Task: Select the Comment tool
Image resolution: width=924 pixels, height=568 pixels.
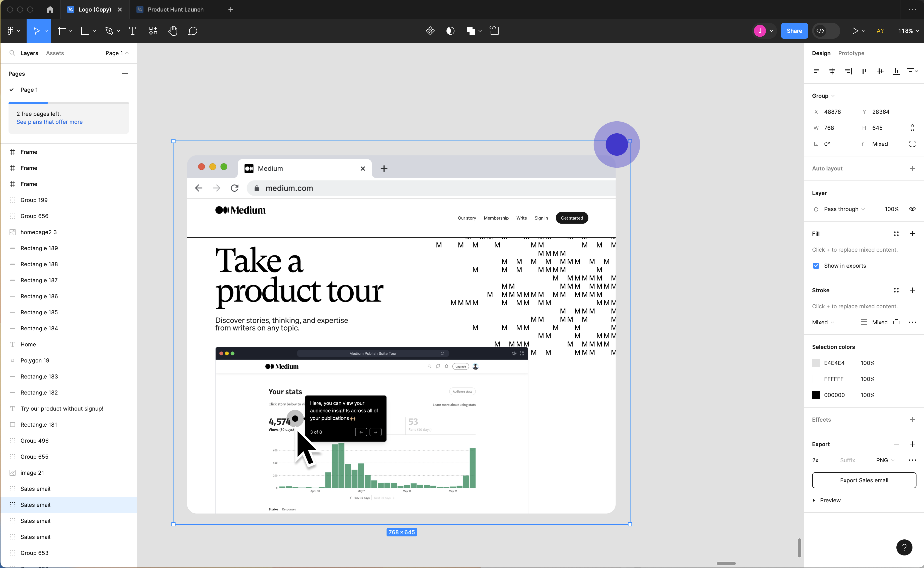Action: click(193, 31)
